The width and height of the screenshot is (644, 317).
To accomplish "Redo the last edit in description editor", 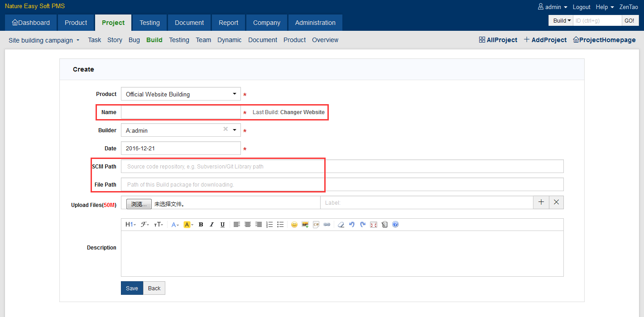I will point(363,225).
